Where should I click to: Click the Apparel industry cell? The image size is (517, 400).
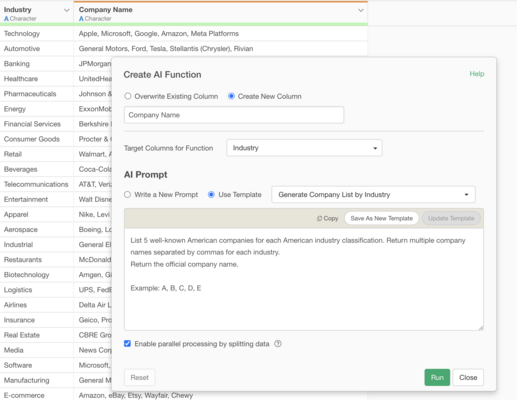[37, 214]
